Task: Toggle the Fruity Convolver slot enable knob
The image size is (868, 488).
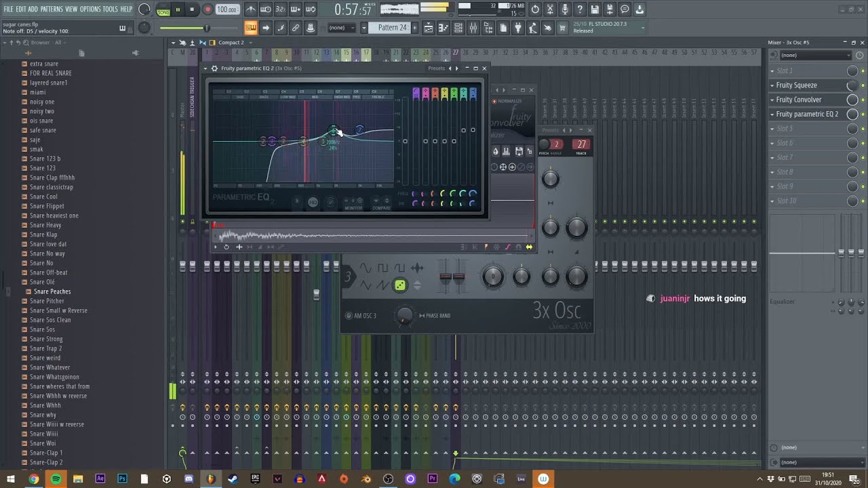Action: tap(863, 100)
